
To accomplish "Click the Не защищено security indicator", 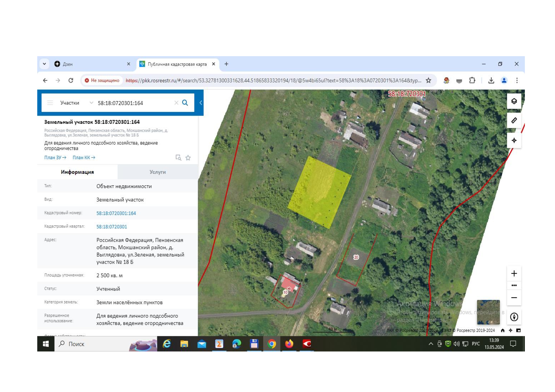I will point(102,80).
